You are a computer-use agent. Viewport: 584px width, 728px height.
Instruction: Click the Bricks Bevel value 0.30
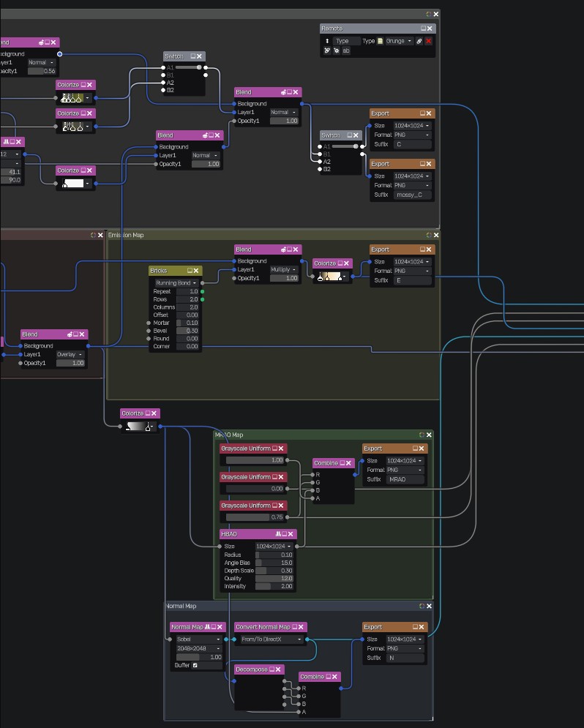pos(187,331)
